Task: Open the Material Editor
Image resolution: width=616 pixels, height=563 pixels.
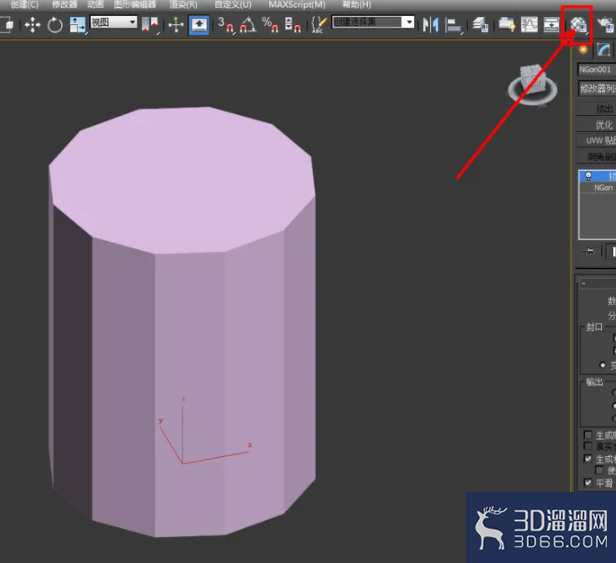Action: click(x=578, y=24)
